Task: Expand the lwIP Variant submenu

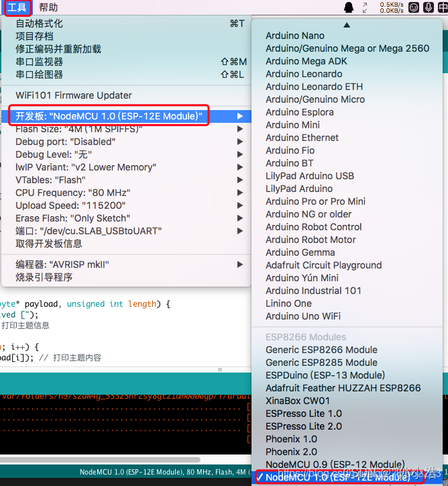Action: click(126, 167)
